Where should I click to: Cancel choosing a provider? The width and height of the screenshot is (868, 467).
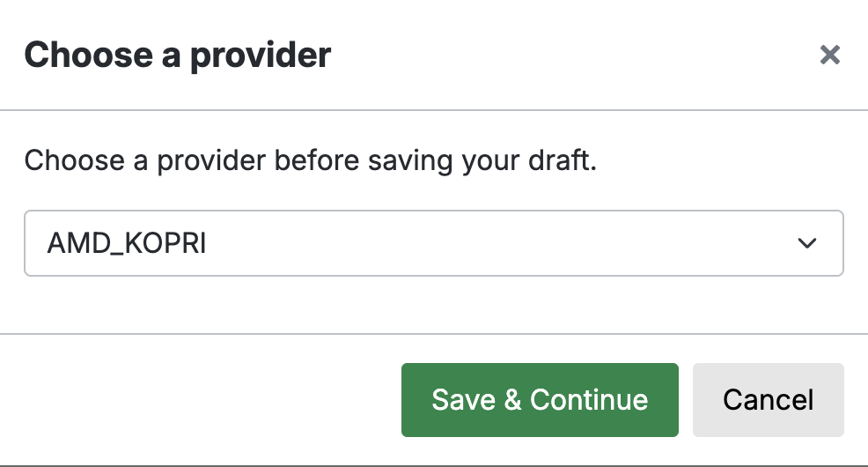click(768, 400)
